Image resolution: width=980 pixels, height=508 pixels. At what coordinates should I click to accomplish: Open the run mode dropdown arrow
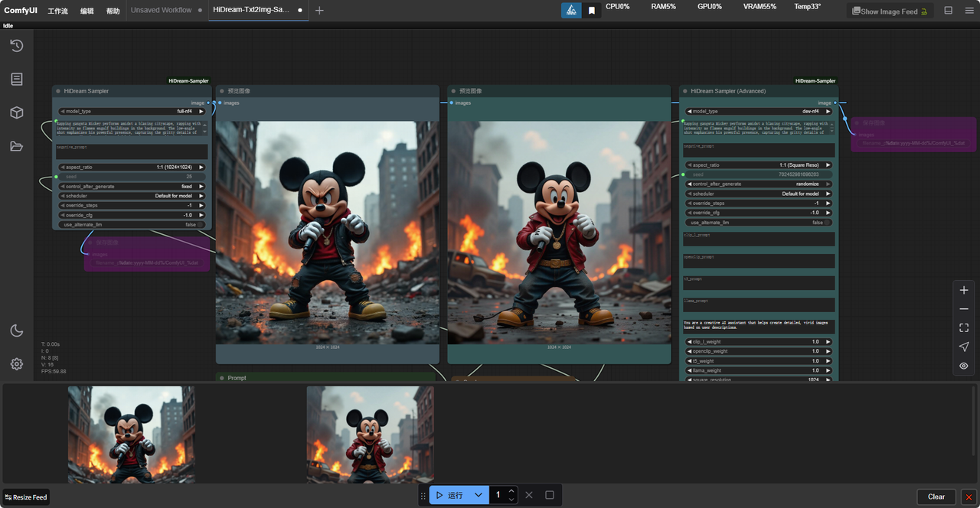point(479,495)
